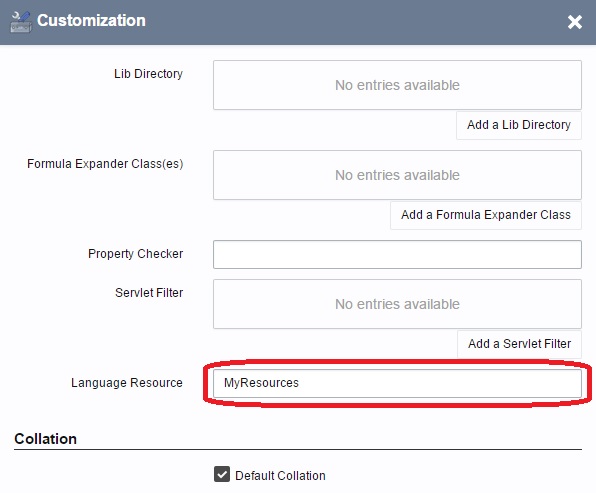This screenshot has width=596, height=493.
Task: Click the empty Servlet Filter entries list
Action: pyautogui.click(x=397, y=304)
